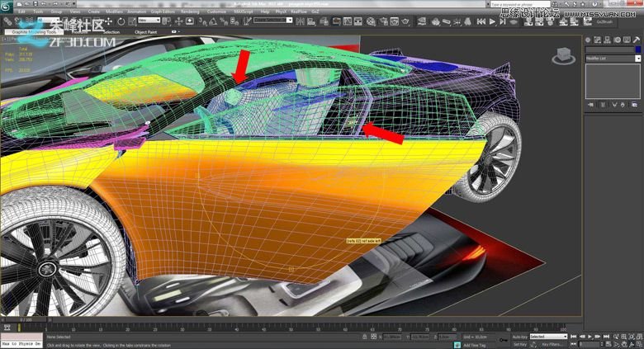
Task: Click the ViewCube in the viewport
Action: tap(563, 56)
